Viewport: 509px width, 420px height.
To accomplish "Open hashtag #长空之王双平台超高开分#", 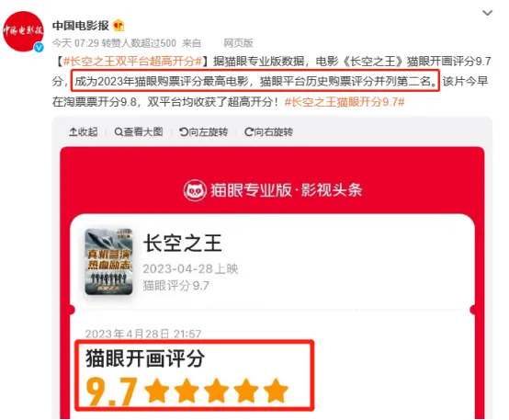I will tap(133, 61).
